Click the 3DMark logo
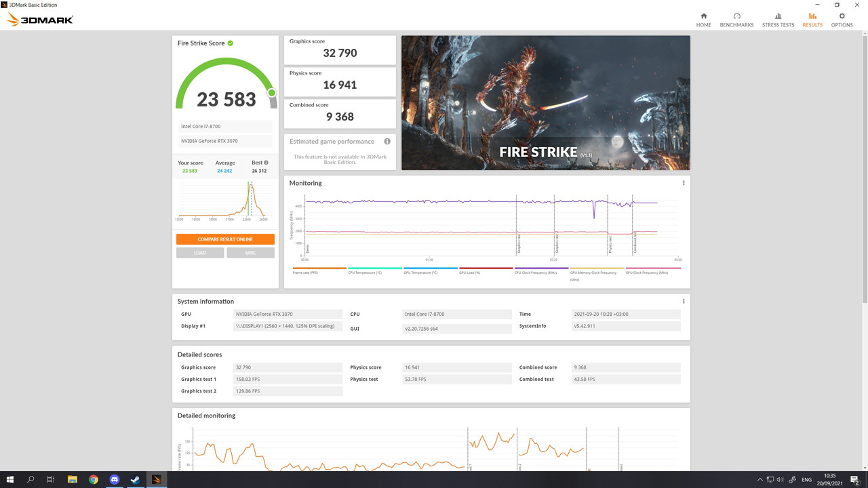The height and width of the screenshot is (488, 868). tap(39, 20)
